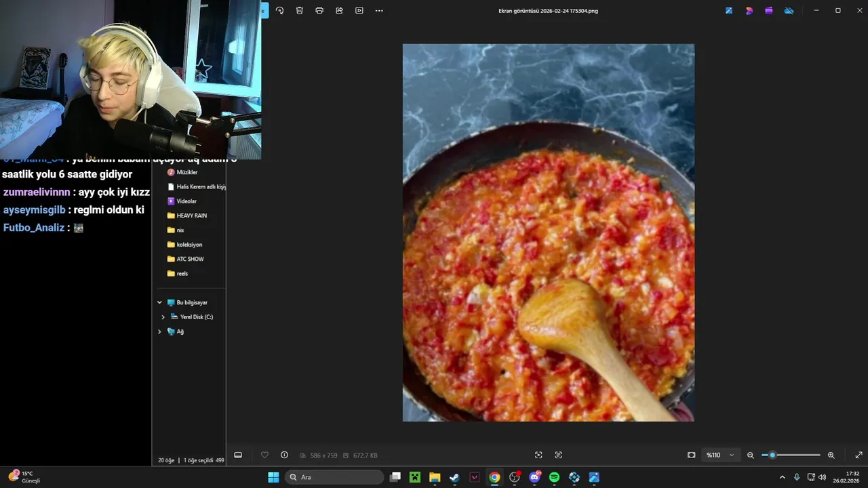Screen dimensions: 868x488
Task: Print the image using printer icon
Action: pyautogui.click(x=319, y=11)
